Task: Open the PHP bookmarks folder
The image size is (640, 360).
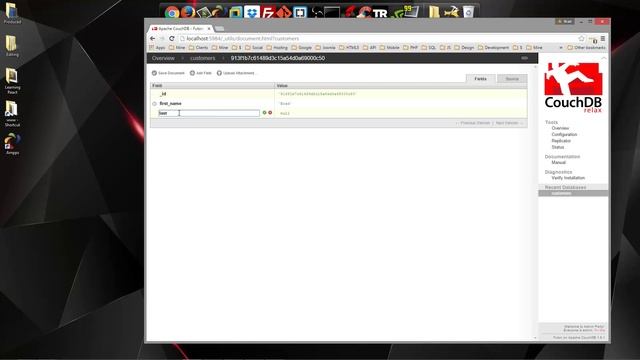Action: pos(411,48)
